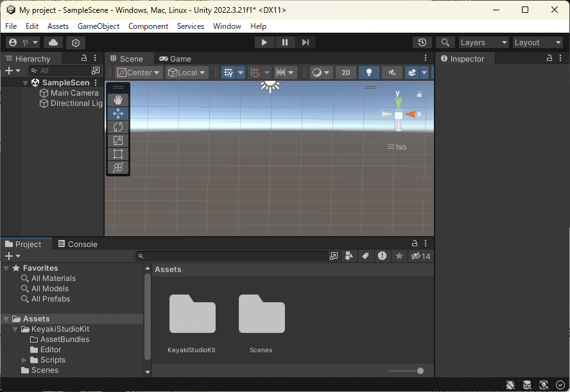Toggle 2D view mode
This screenshot has height=392, width=570.
coord(346,72)
